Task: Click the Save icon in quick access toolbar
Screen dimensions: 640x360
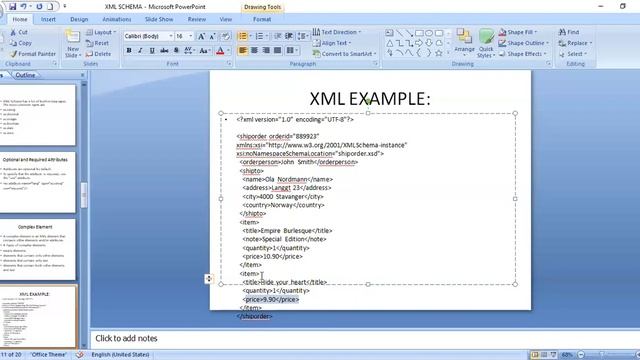Action: point(12,7)
